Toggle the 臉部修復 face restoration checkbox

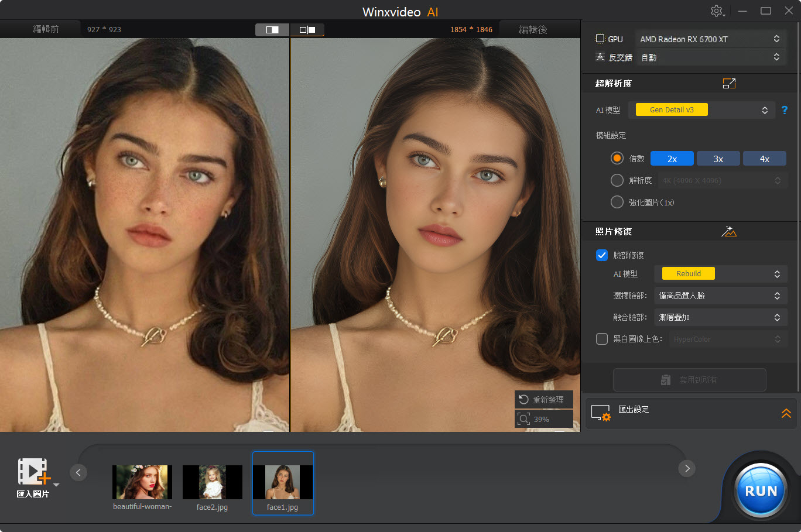tap(602, 255)
